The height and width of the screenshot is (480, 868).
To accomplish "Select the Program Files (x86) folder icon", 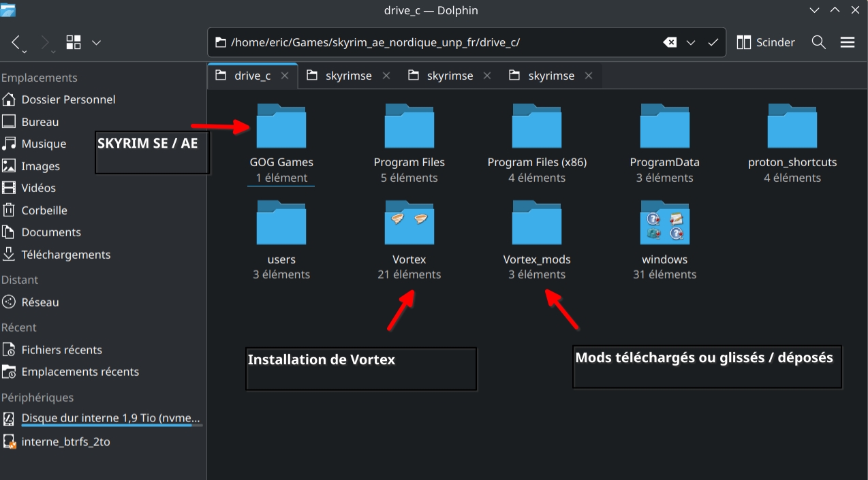I will click(x=537, y=126).
